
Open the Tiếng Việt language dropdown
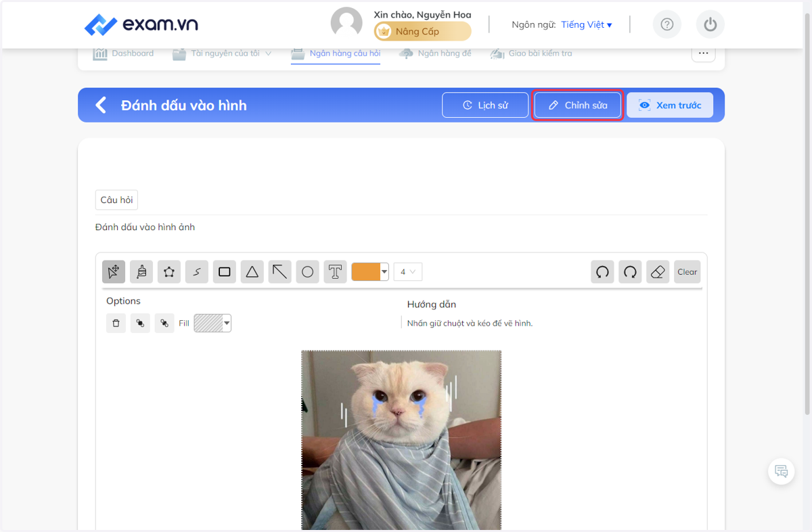tap(587, 25)
